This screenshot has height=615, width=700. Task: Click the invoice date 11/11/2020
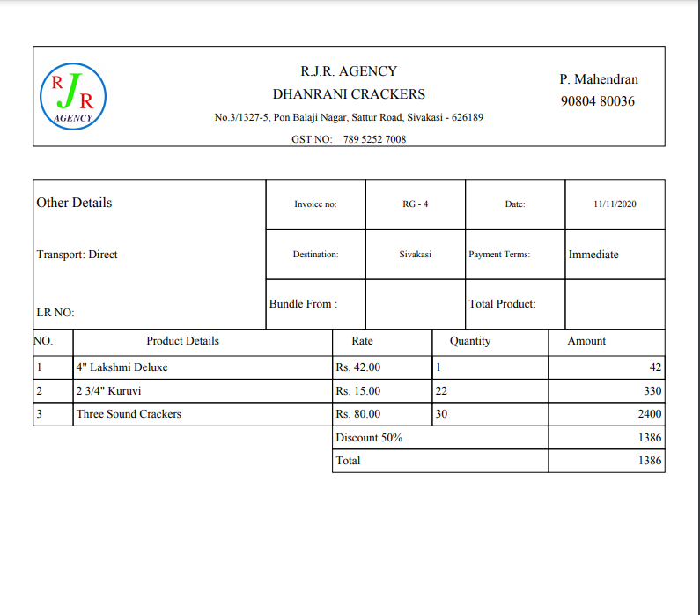(x=615, y=204)
